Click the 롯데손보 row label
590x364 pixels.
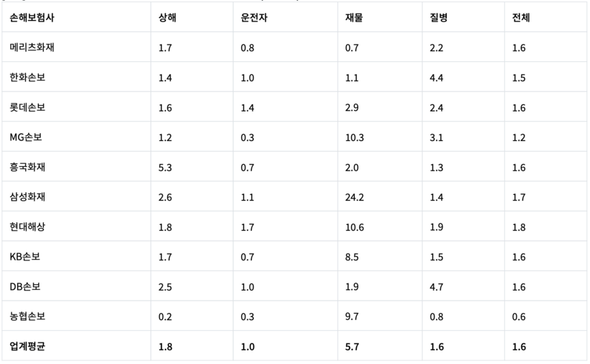[27, 108]
